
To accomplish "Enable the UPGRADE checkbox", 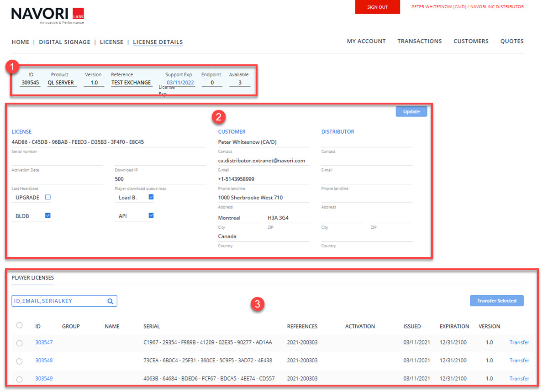I will [x=47, y=198].
